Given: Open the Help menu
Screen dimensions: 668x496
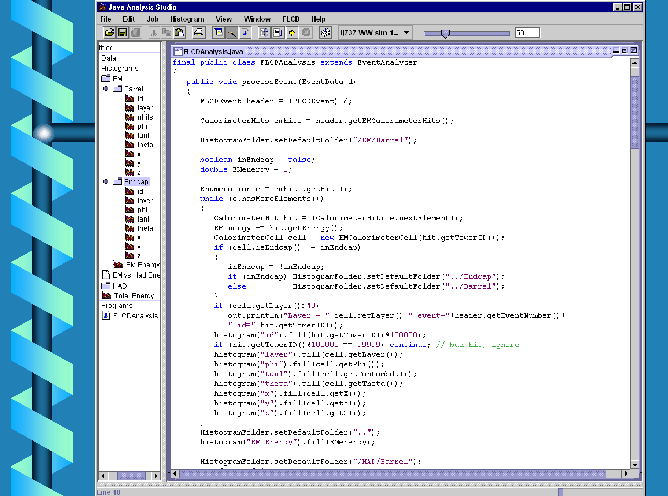Looking at the screenshot, I should 318,19.
